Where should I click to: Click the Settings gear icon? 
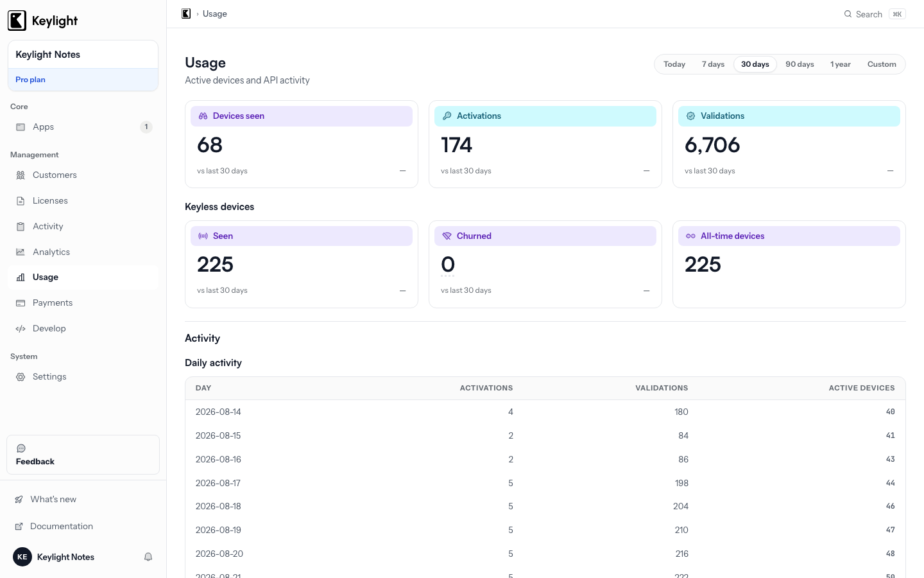coord(21,377)
